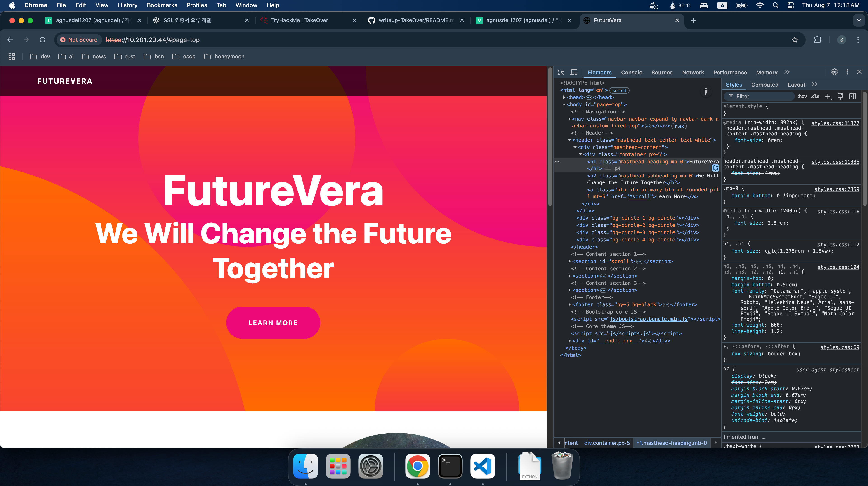This screenshot has width=868, height=486.
Task: Open the Computed styles tab
Action: [x=764, y=85]
